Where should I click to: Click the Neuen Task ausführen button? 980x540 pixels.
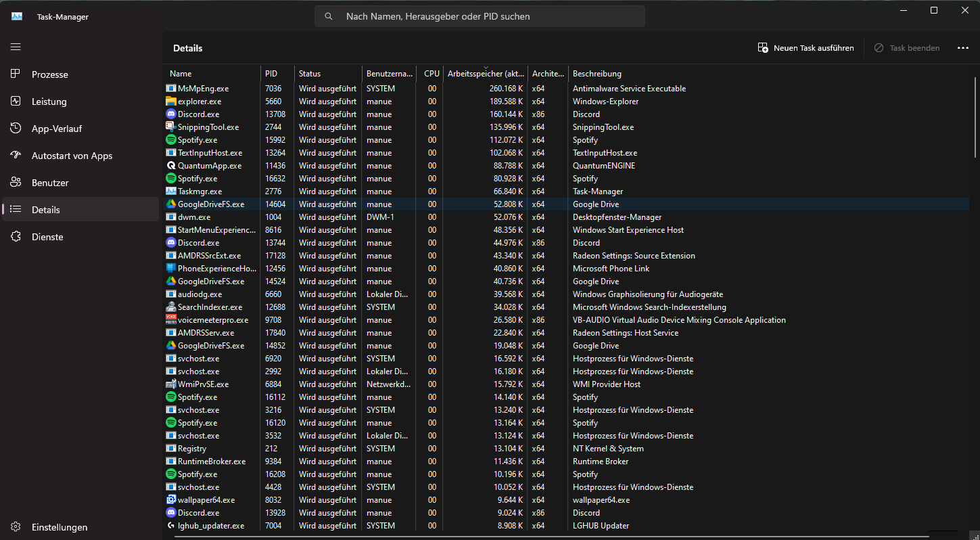[806, 48]
